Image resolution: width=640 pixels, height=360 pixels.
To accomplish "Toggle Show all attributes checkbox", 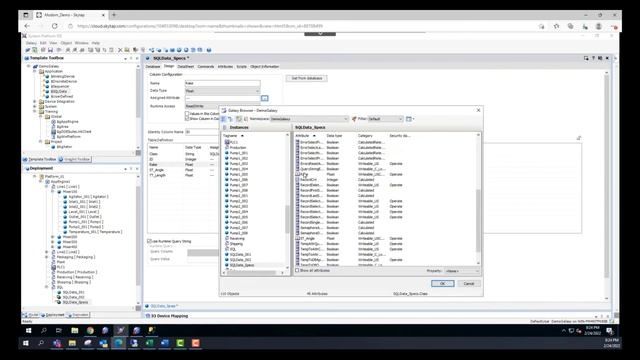I will pos(298,271).
